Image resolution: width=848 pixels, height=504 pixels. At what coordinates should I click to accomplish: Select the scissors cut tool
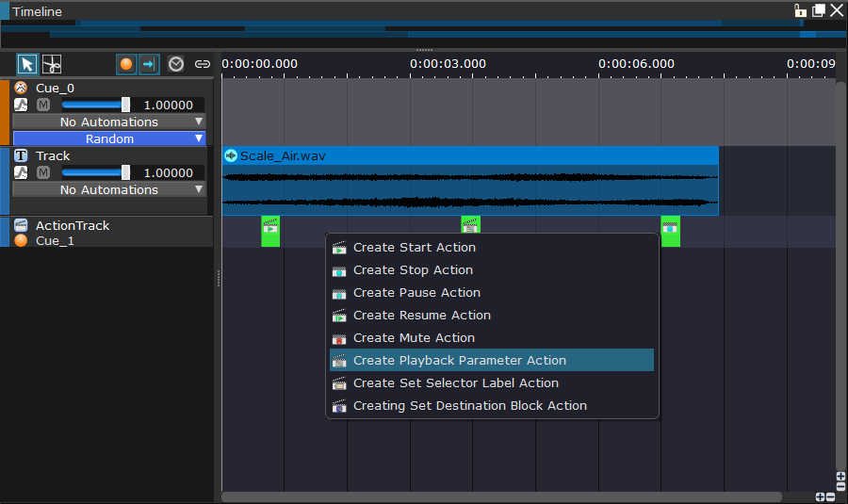click(52, 64)
